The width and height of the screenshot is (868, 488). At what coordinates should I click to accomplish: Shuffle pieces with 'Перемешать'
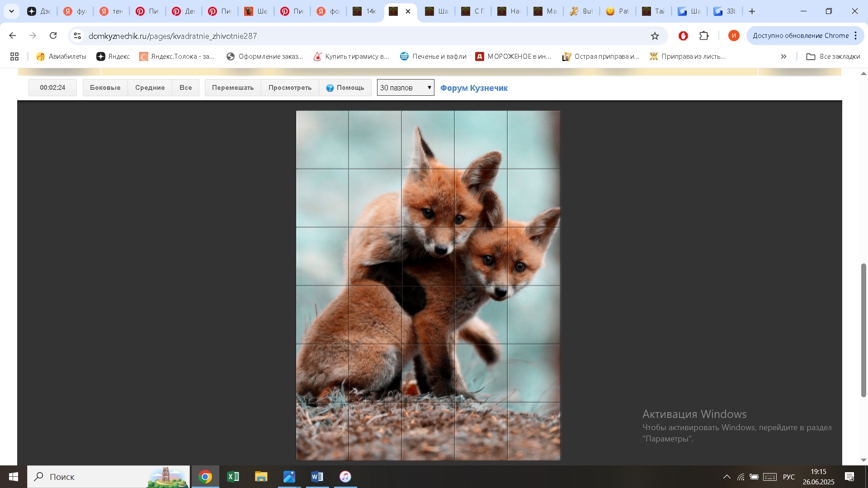coord(233,88)
